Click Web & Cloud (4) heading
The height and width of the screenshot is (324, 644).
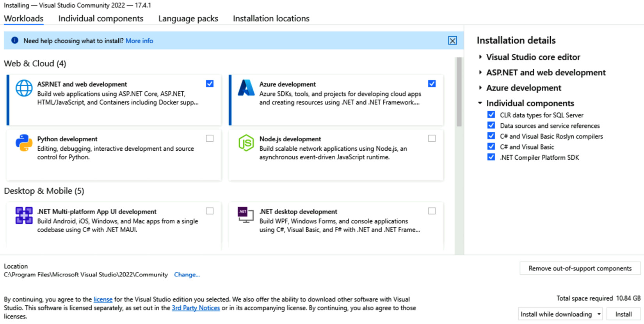pyautogui.click(x=35, y=63)
